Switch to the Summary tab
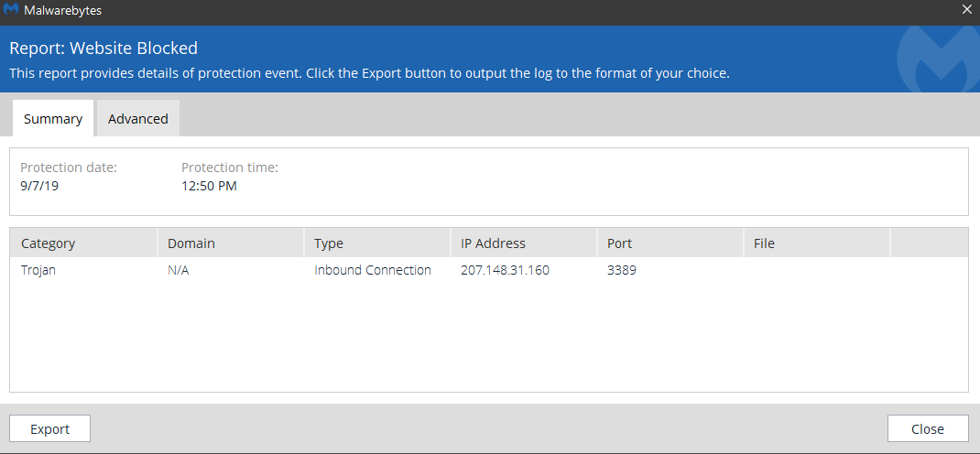The width and height of the screenshot is (980, 454). tap(53, 119)
